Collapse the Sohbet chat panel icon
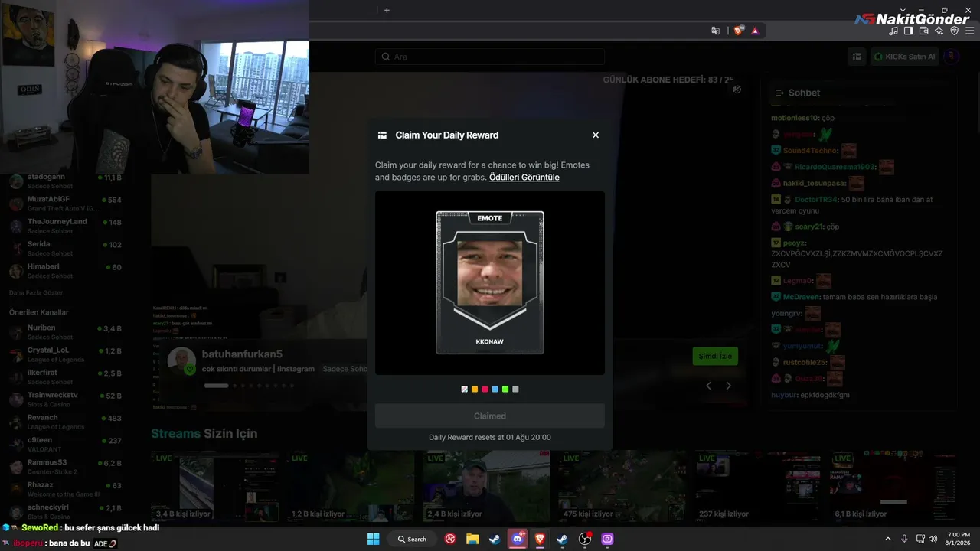Screen dimensions: 980x551 click(x=780, y=93)
